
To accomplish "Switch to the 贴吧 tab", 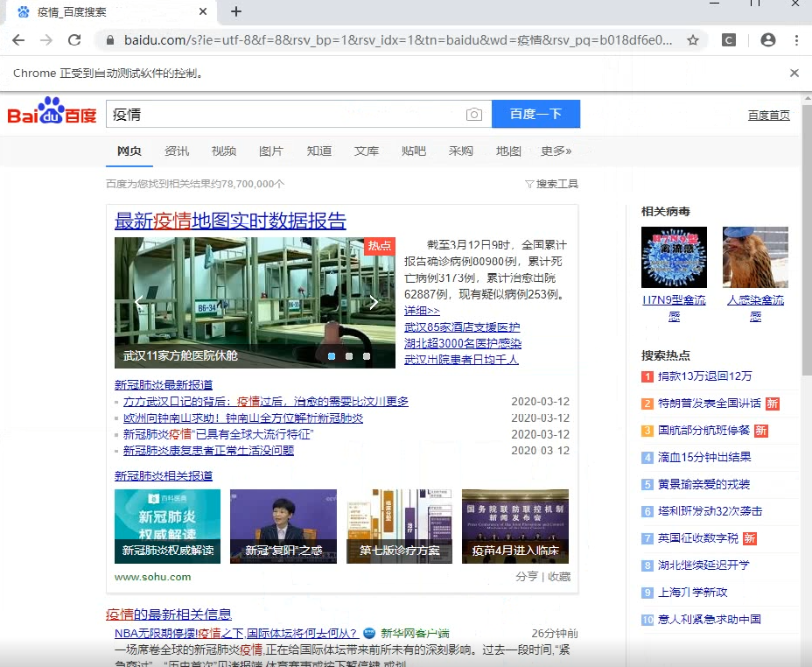I will (x=414, y=151).
